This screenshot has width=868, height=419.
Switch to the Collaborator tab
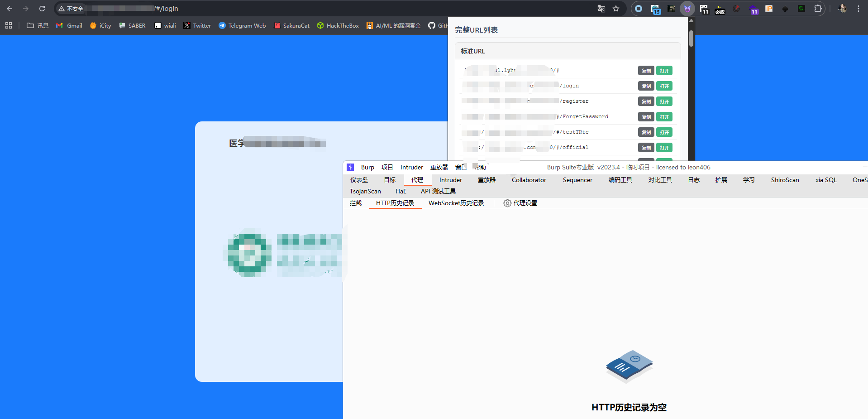(x=529, y=180)
